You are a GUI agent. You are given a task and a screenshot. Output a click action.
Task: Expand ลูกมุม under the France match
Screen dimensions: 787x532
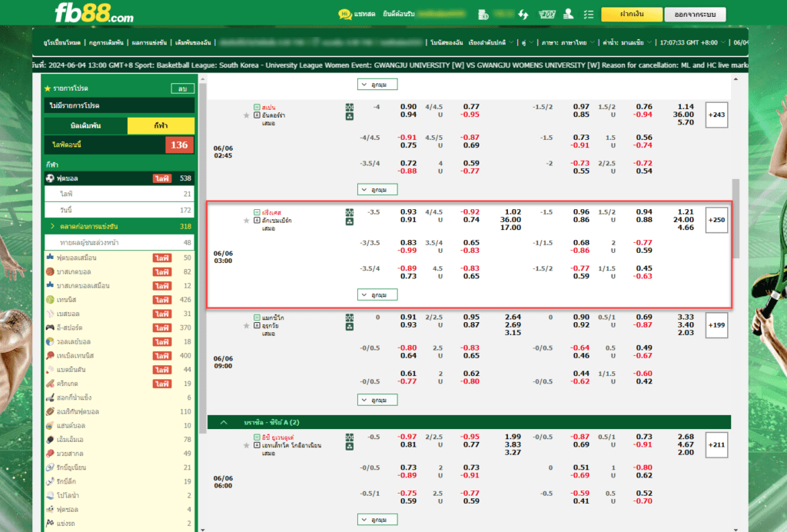(377, 294)
